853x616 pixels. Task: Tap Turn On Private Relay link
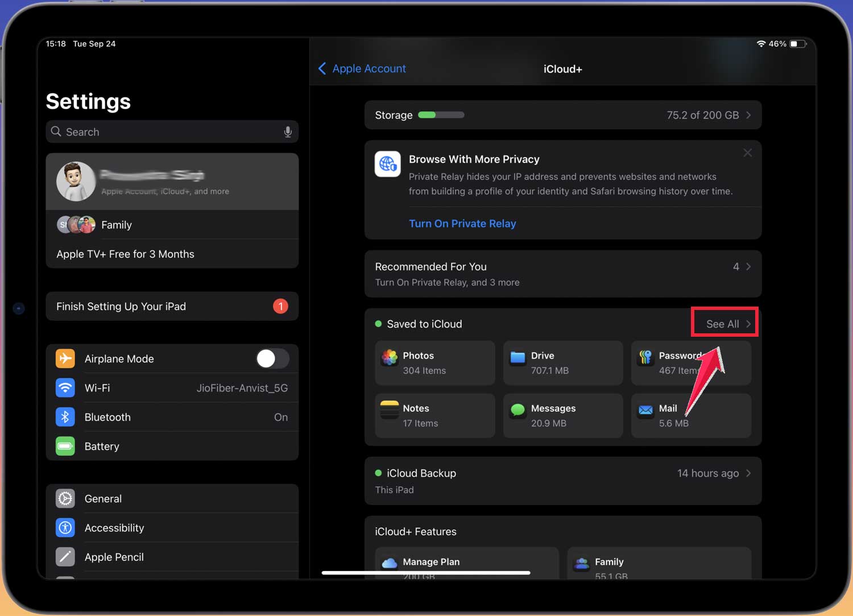click(462, 224)
